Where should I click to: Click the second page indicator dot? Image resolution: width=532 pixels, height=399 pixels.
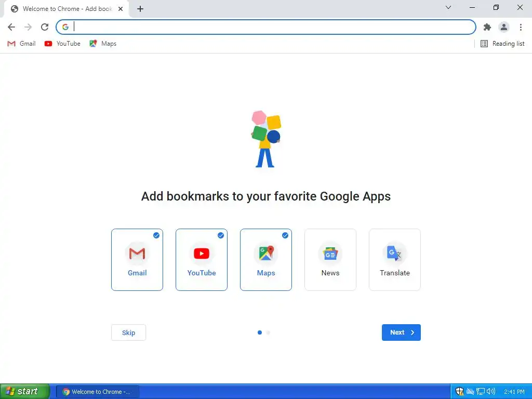(x=269, y=332)
